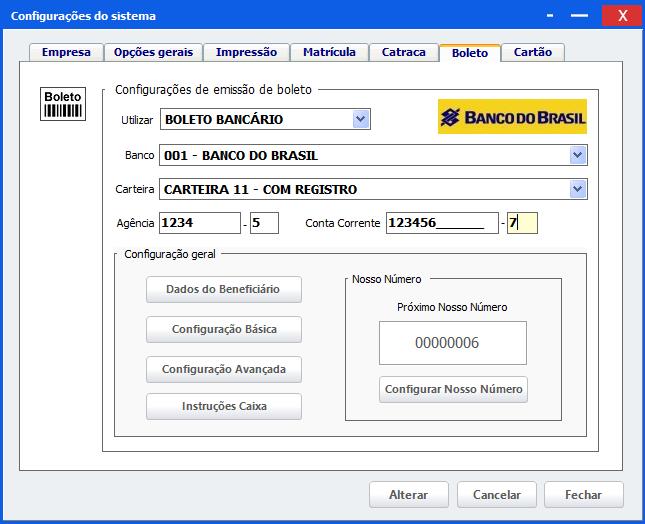Viewport: 645px width, 524px height.
Task: Click the Próximo Nosso Número label
Action: point(452,307)
